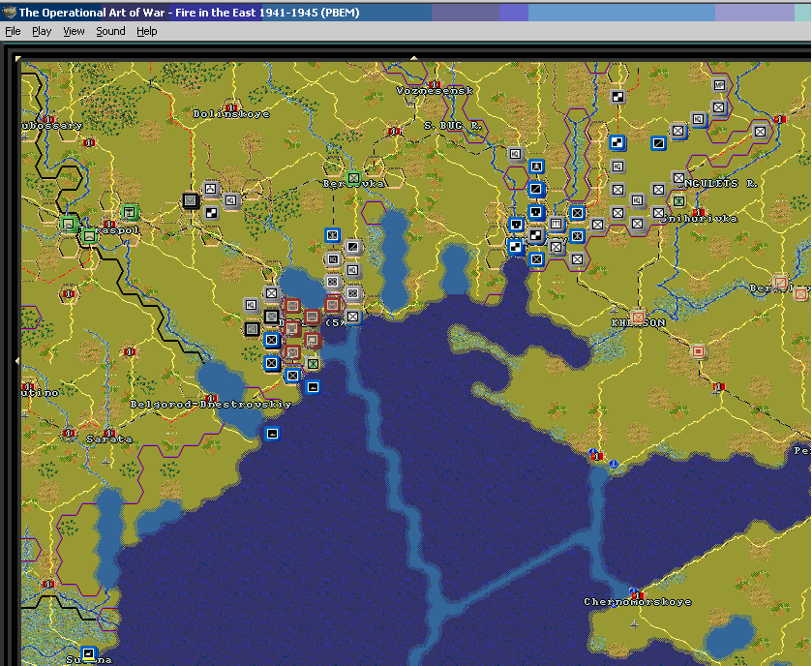Screen dimensions: 812x666
Task: Select the blue figure-symbol counter below the western HQ
Action: point(536,166)
